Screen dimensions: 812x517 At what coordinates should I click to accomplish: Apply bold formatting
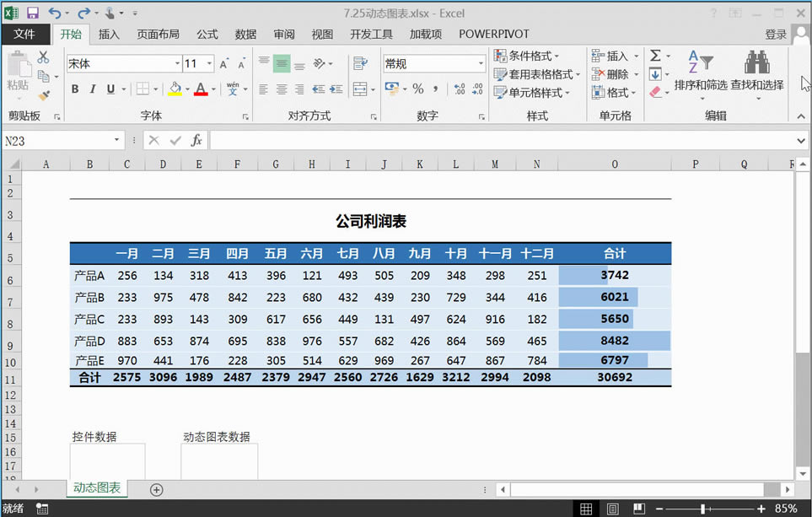(74, 88)
